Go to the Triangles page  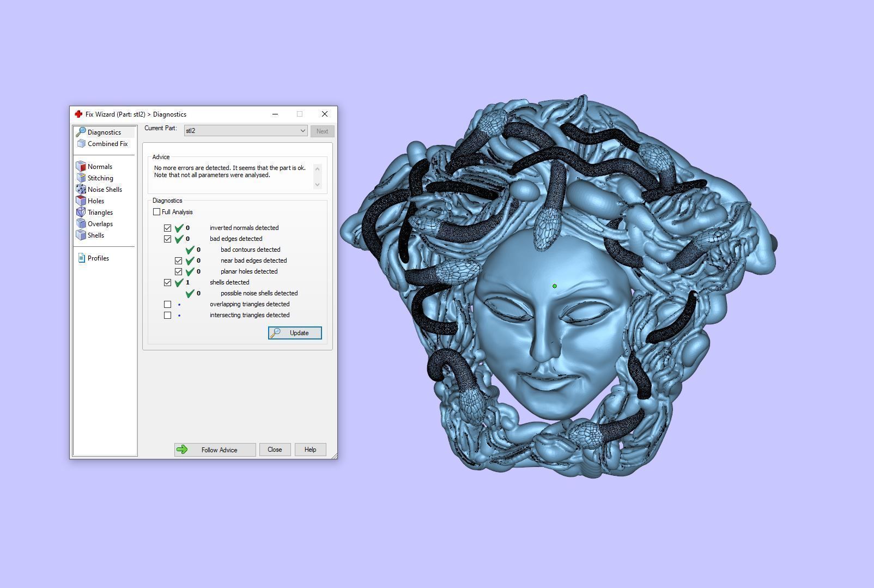point(100,213)
